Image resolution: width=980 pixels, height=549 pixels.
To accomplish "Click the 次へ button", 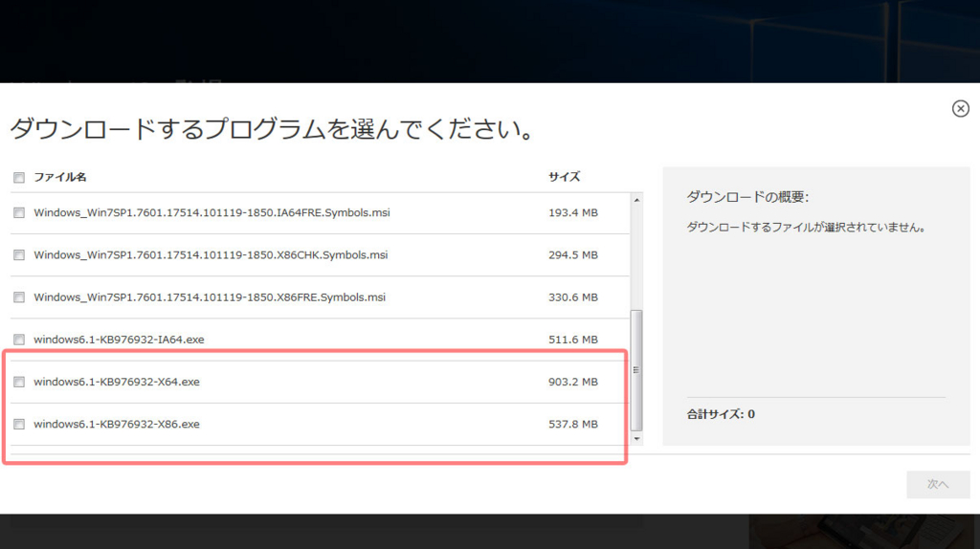I will tap(938, 484).
